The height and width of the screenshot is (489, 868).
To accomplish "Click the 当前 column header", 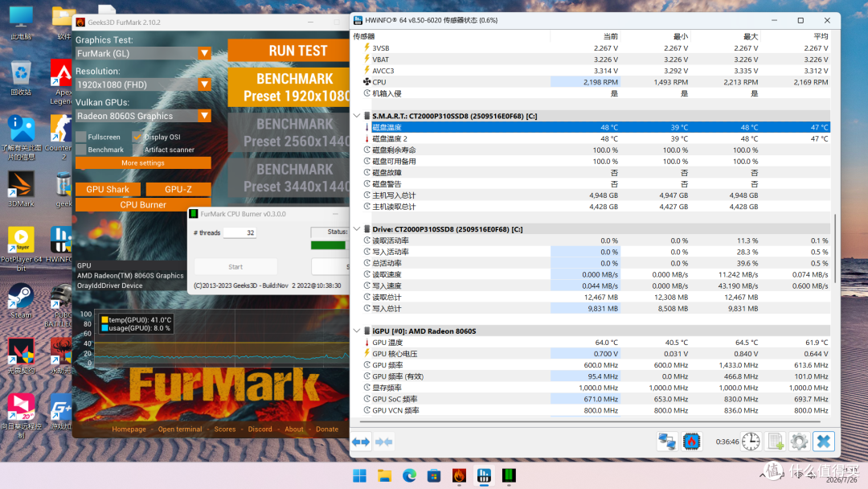I will (611, 36).
